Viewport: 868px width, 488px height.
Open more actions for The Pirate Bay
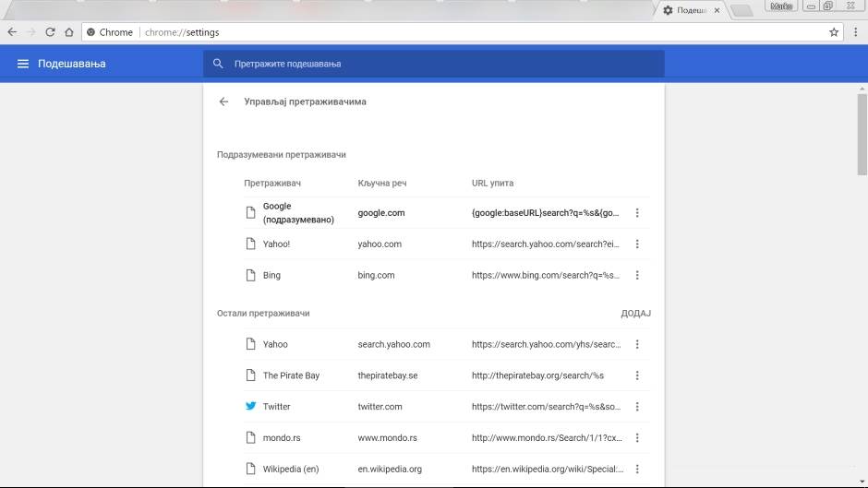pos(637,375)
